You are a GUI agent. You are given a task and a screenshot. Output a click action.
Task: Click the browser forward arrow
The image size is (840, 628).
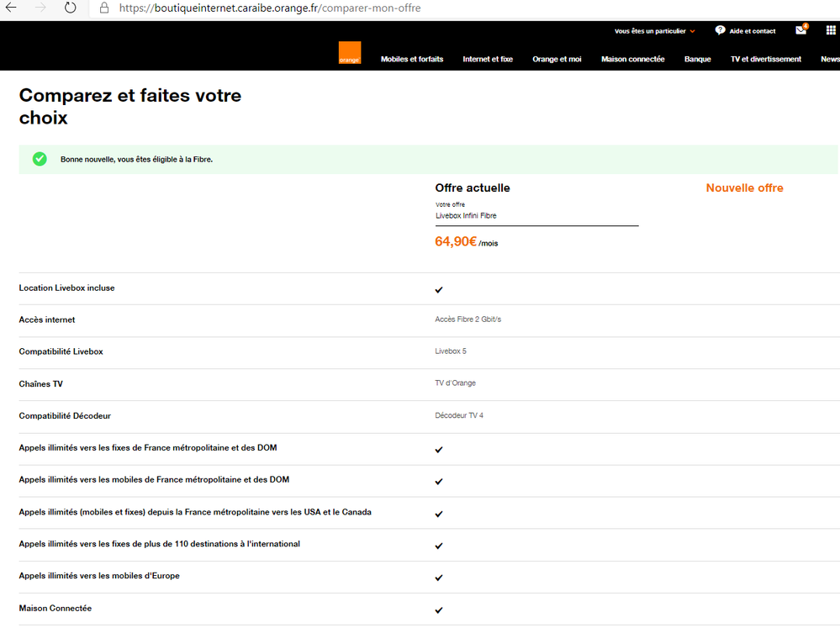tap(40, 8)
